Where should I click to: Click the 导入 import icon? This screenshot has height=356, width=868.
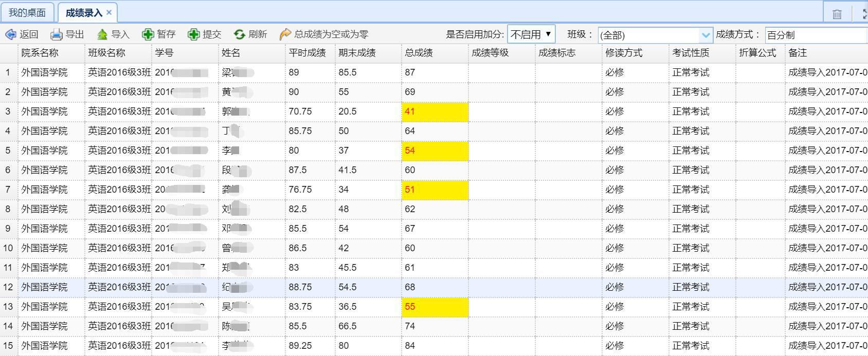102,34
